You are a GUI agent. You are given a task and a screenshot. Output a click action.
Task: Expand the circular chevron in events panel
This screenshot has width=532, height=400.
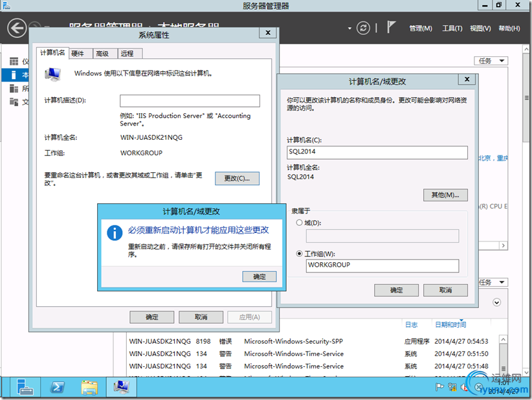click(496, 302)
